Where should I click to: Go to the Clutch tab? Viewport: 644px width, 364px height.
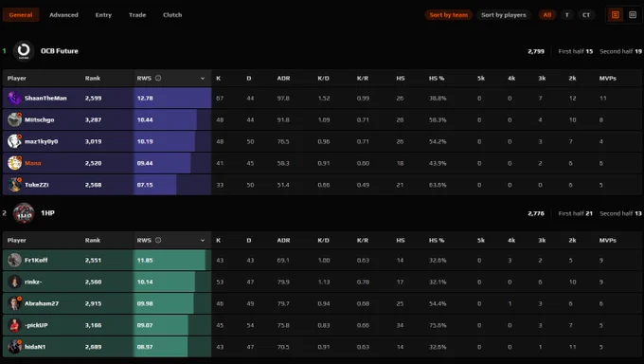coord(172,15)
